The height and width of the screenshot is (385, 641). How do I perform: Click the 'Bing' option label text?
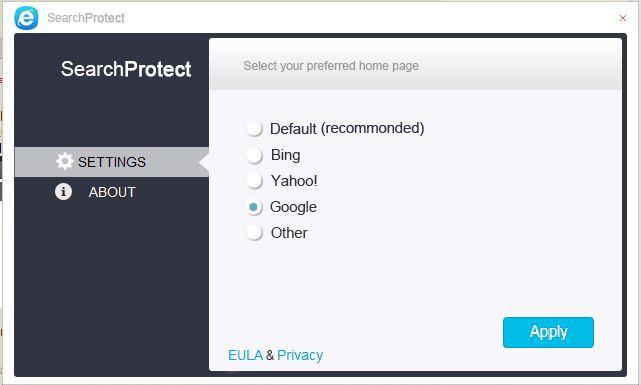pyautogui.click(x=285, y=155)
